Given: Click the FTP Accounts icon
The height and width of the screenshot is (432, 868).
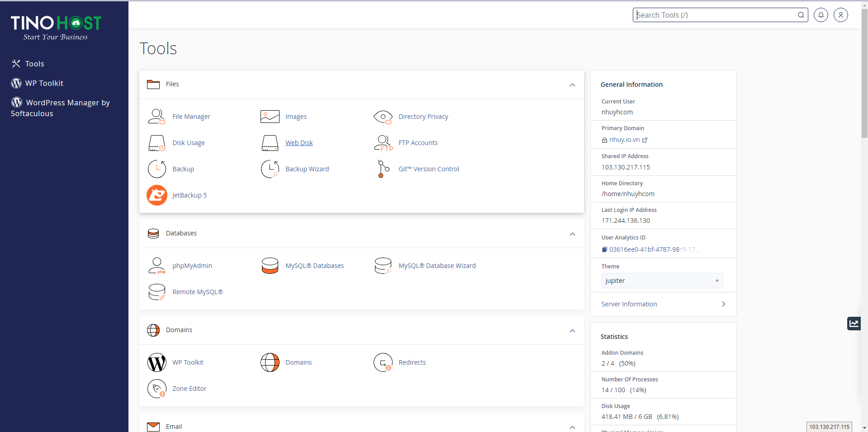Looking at the screenshot, I should point(383,143).
